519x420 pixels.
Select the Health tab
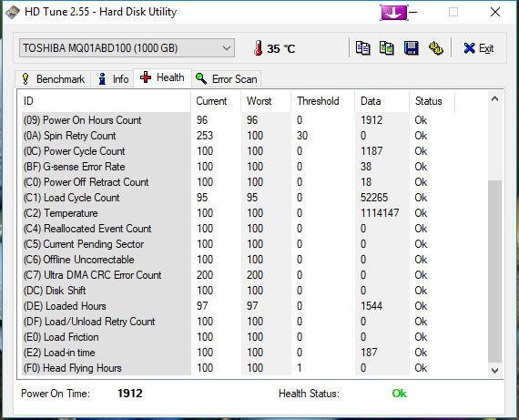[x=162, y=77]
